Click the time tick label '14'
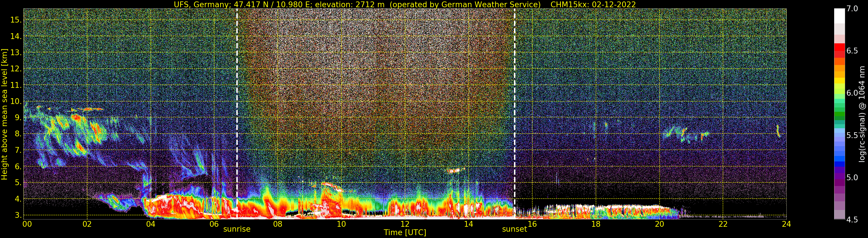This screenshot has height=238, width=868. tap(468, 224)
